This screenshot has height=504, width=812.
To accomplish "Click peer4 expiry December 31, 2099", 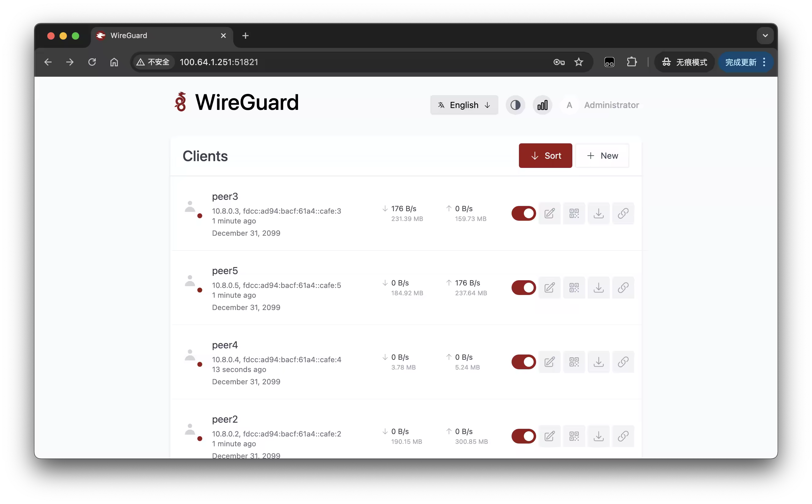I will (246, 382).
